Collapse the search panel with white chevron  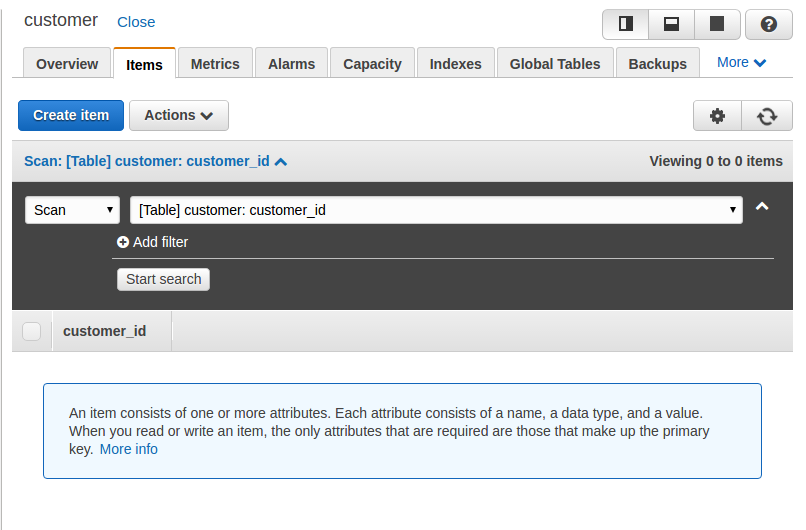pyautogui.click(x=762, y=207)
